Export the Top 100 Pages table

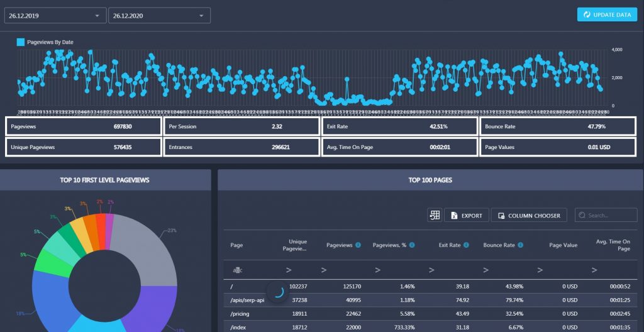click(x=467, y=215)
